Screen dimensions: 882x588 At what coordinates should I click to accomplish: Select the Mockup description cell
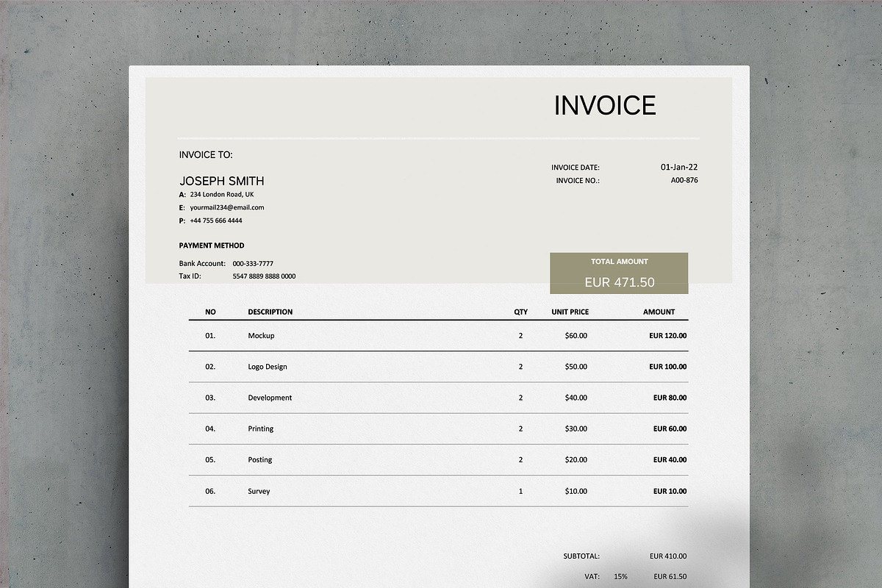click(x=261, y=336)
